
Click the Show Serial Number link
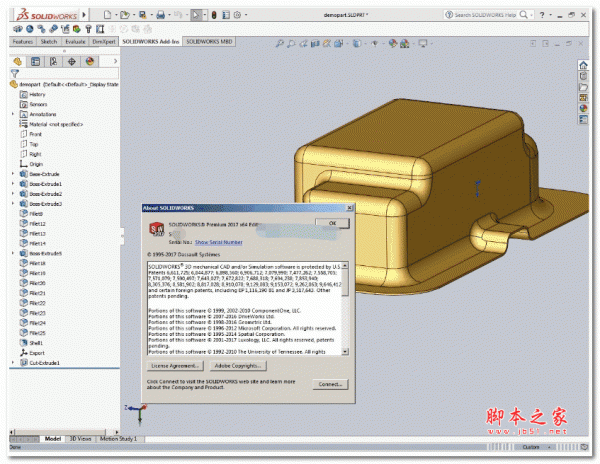click(x=218, y=242)
